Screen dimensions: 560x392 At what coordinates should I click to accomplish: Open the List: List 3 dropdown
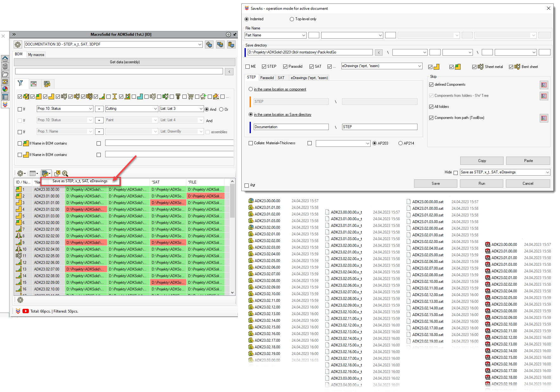[x=181, y=109]
